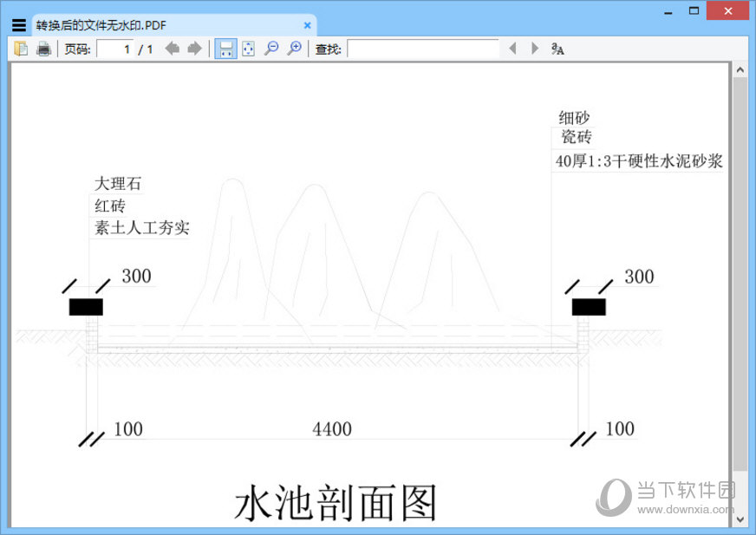The height and width of the screenshot is (535, 756).
Task: Click the left 300 dimension label
Action: 136,277
